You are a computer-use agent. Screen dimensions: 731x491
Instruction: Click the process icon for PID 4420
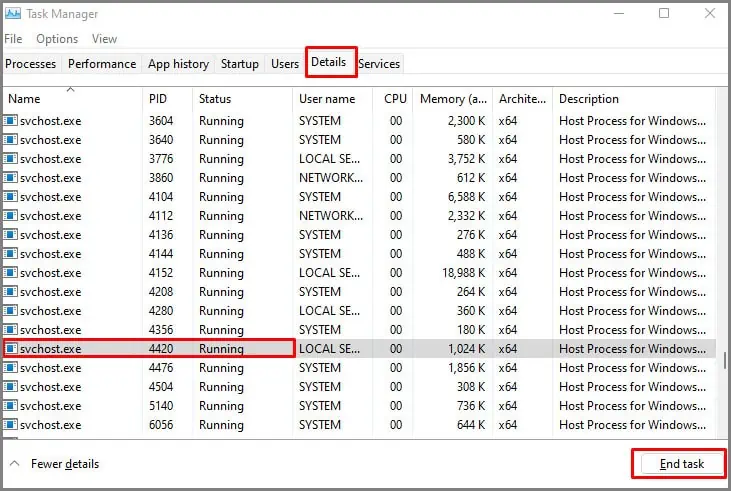[10, 348]
